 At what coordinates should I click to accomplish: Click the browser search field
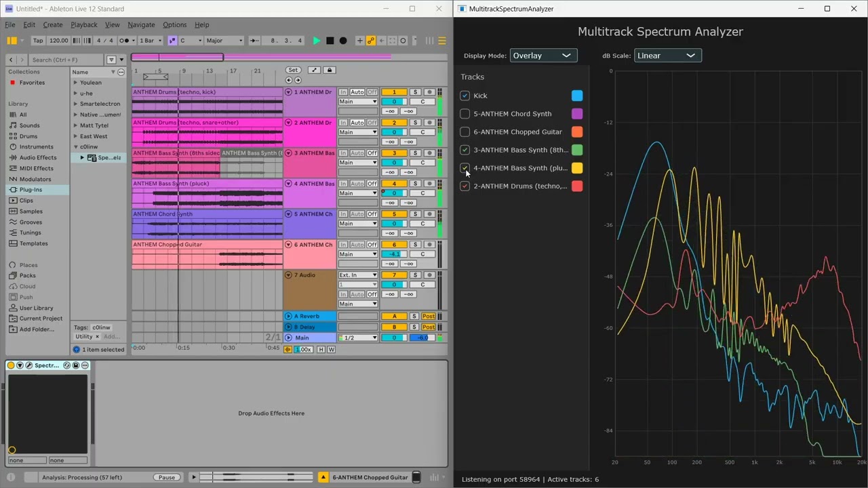pos(66,60)
